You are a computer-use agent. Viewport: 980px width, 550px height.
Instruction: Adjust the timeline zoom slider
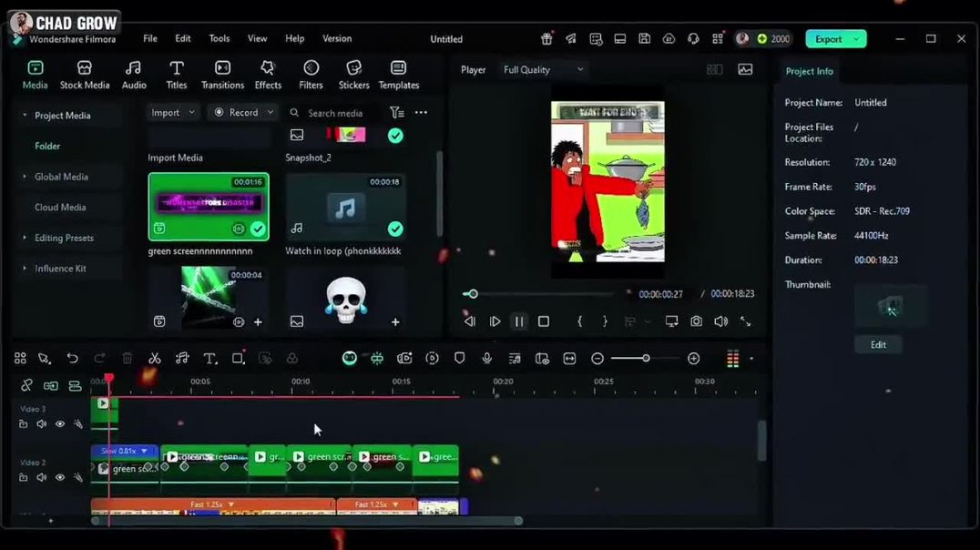pos(646,359)
